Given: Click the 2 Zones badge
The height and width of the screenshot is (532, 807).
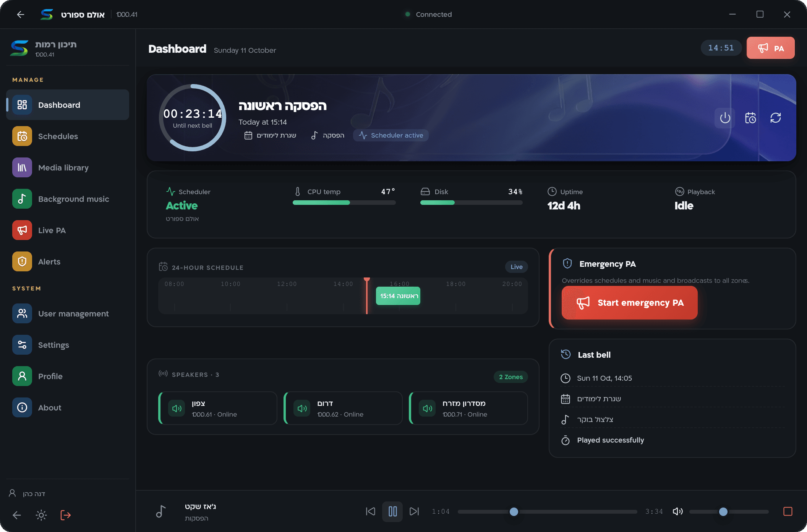Looking at the screenshot, I should pos(511,377).
